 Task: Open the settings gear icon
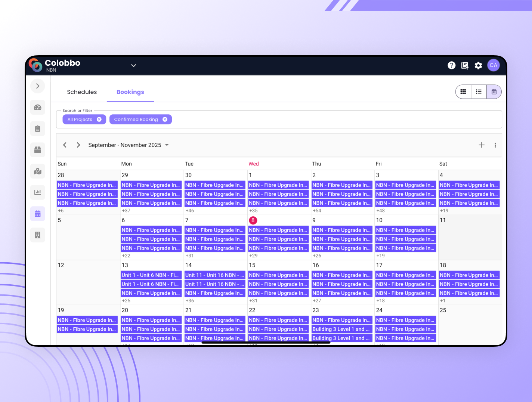click(478, 65)
